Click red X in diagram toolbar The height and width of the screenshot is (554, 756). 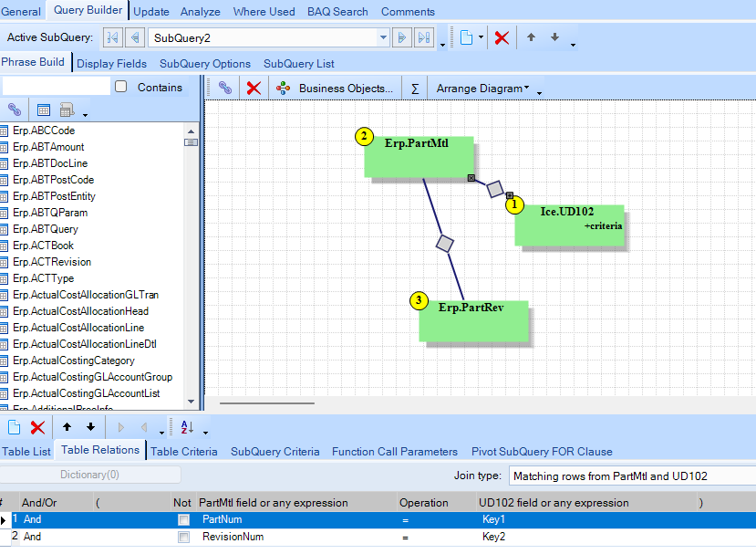(254, 88)
